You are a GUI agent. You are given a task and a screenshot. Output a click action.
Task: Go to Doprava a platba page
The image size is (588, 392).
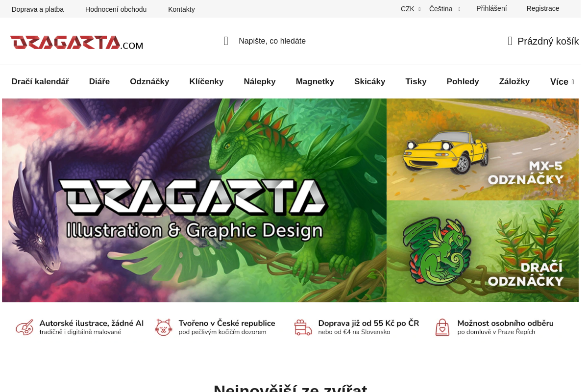click(x=38, y=9)
